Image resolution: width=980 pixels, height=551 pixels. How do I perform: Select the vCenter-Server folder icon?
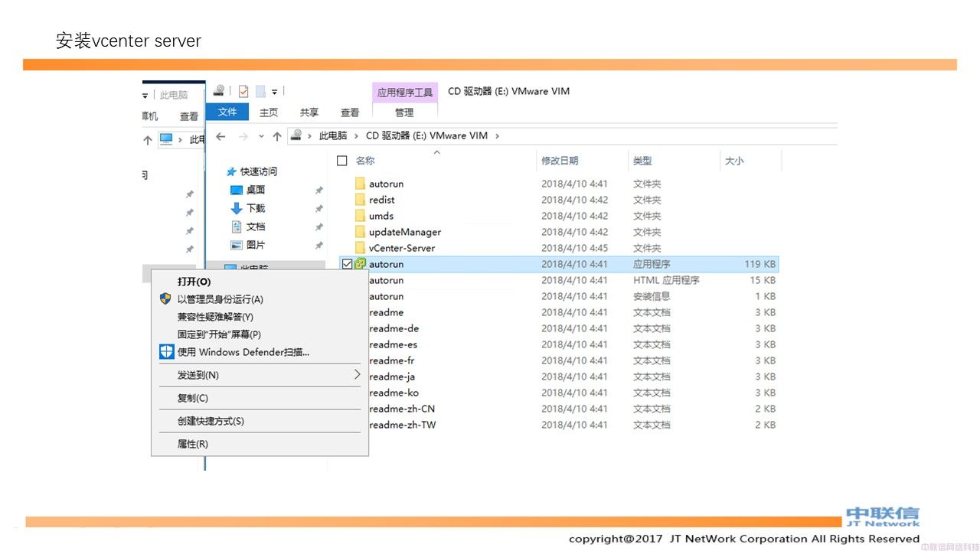[360, 248]
